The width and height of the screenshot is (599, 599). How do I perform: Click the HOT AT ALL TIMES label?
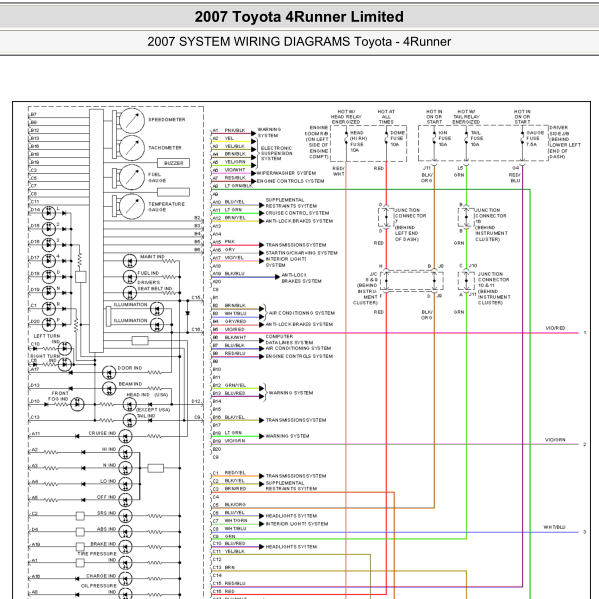(x=386, y=117)
